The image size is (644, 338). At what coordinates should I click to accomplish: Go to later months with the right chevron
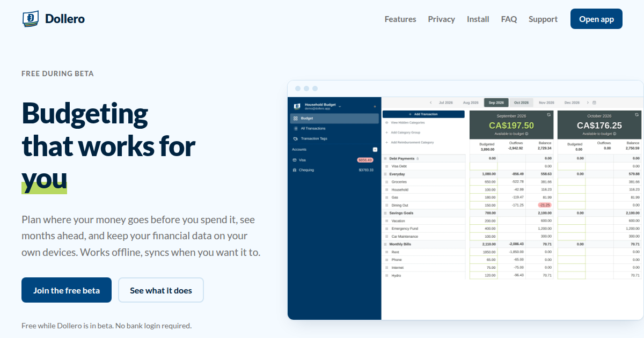[588, 102]
